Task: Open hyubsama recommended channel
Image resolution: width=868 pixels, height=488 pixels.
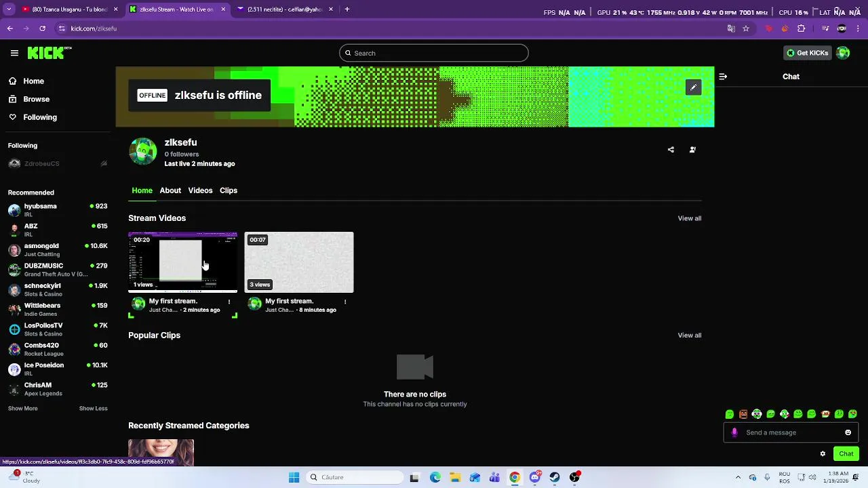Action: pos(58,210)
